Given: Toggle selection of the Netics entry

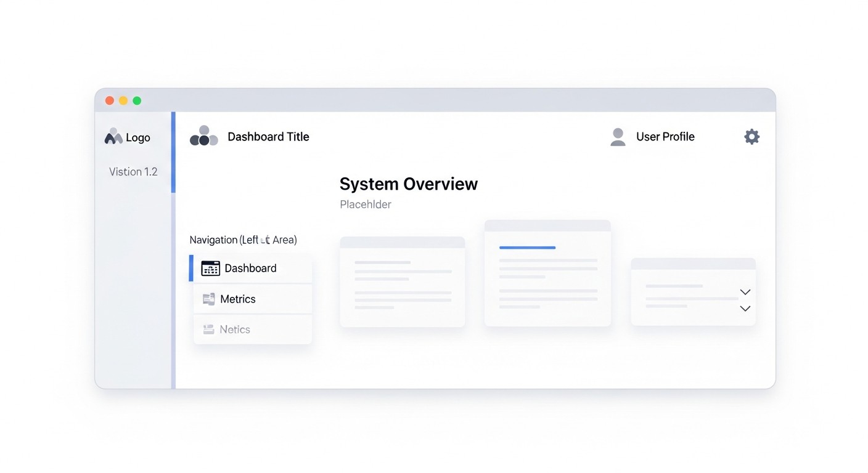Looking at the screenshot, I should (x=234, y=329).
